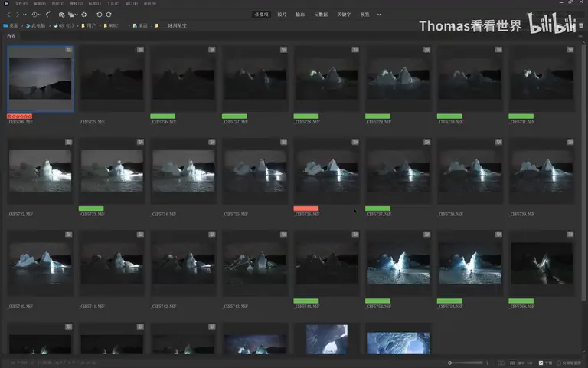Screen dimensions: 588x368
Task: Switch to the 预览 preview workspace
Action: pyautogui.click(x=365, y=15)
